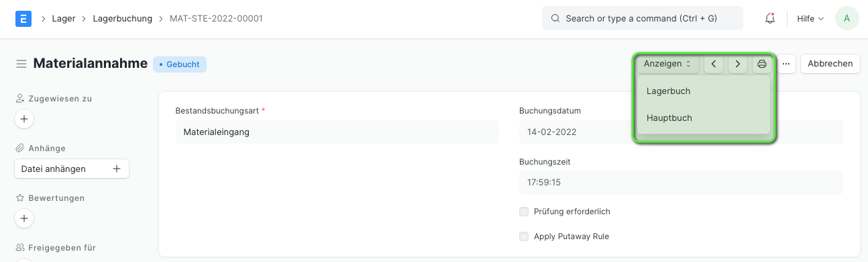This screenshot has height=262, width=868.
Task: Click the printer icon
Action: (762, 64)
